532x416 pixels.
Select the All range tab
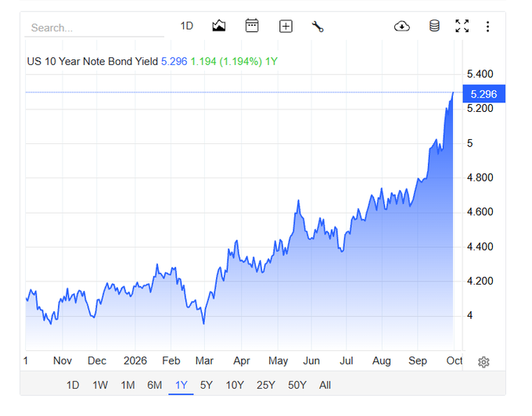(x=325, y=386)
